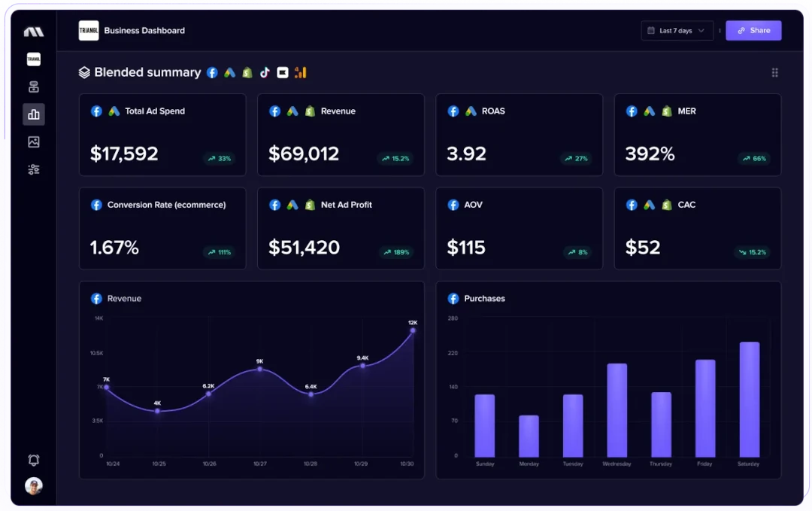
Task: Click the orange analytics bars icon in header
Action: pyautogui.click(x=300, y=72)
